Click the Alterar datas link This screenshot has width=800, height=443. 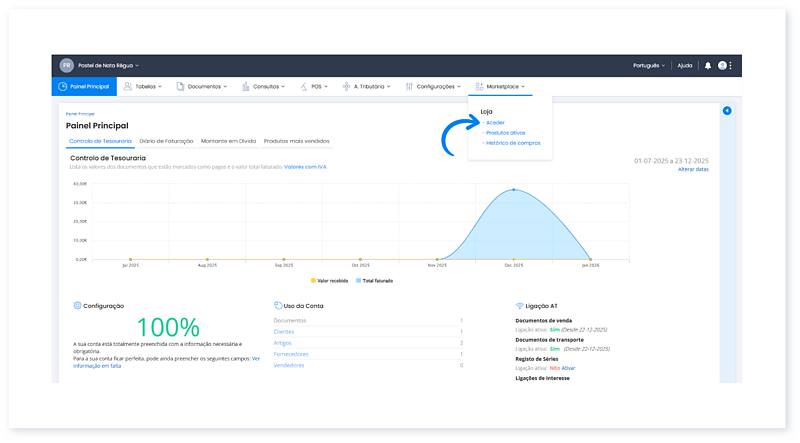tap(693, 170)
